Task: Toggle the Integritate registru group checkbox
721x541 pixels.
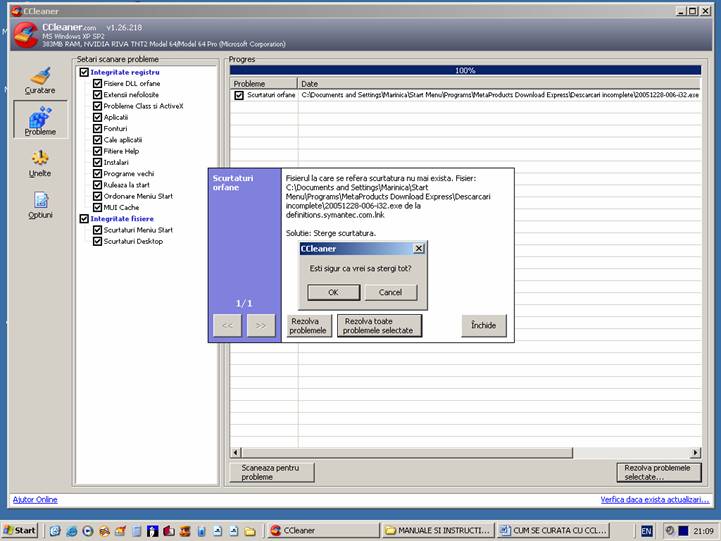Action: (84, 72)
